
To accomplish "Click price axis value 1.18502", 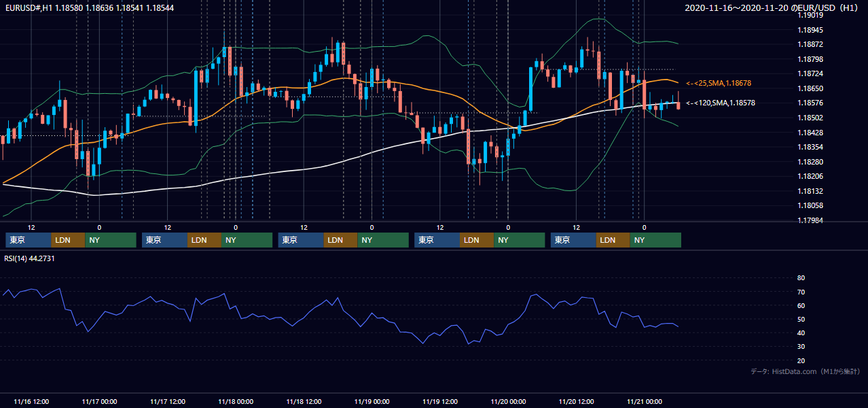I will [x=810, y=118].
